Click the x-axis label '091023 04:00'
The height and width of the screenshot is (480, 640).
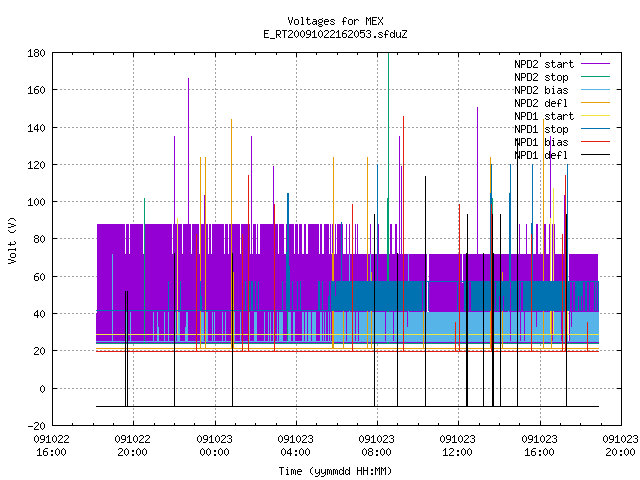[x=295, y=446]
